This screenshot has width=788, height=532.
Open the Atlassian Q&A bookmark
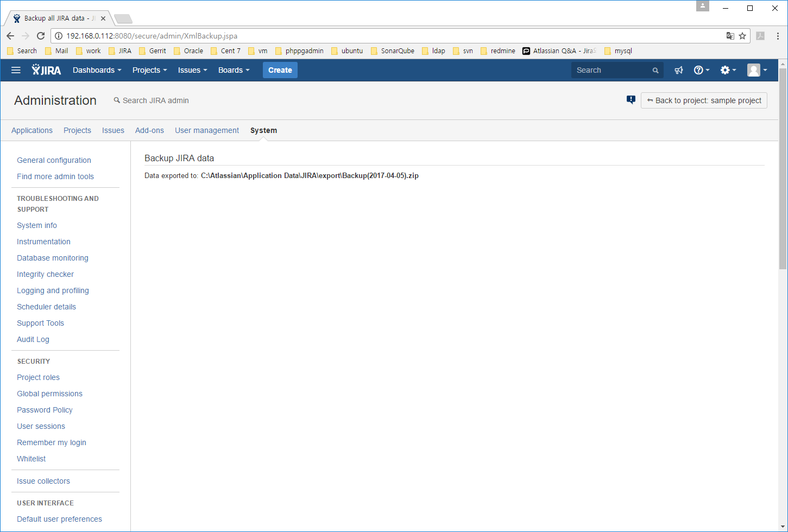click(559, 51)
